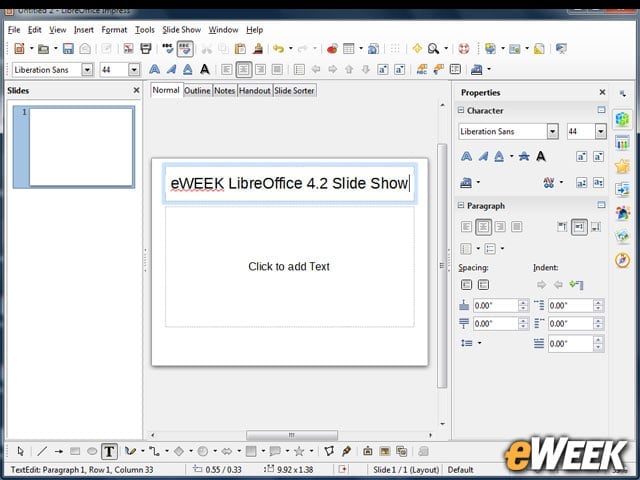The width and height of the screenshot is (640, 480).
Task: Open toolbar font size dropdown
Action: pos(134,70)
